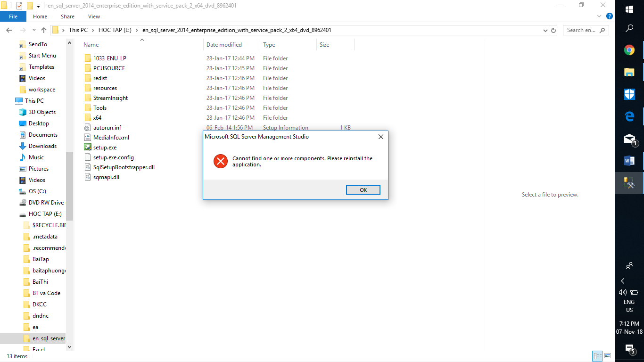Launch Microsoft Edge from taskbar
Viewport: 644px width, 362px height.
pos(629,116)
